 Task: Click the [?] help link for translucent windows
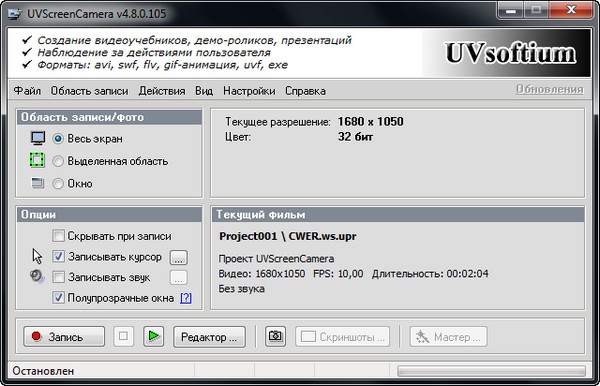point(186,298)
